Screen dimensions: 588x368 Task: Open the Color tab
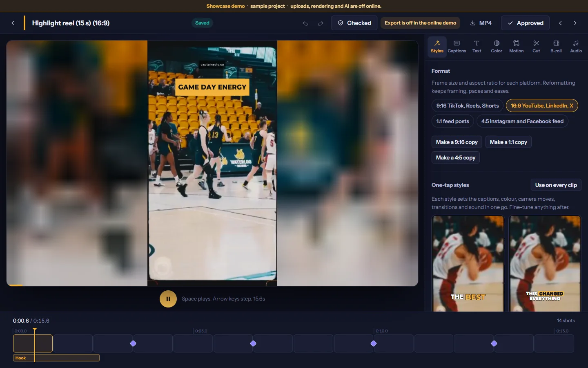(x=497, y=47)
